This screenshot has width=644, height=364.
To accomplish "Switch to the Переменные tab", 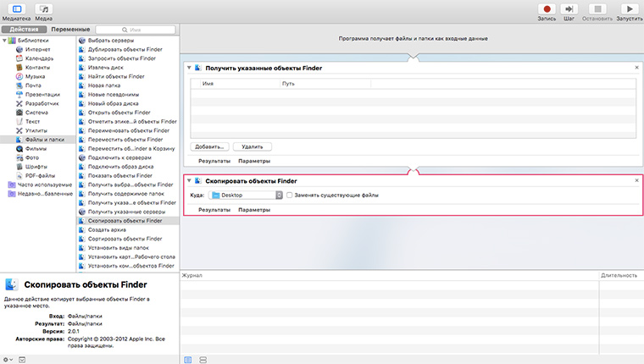I will tap(70, 30).
